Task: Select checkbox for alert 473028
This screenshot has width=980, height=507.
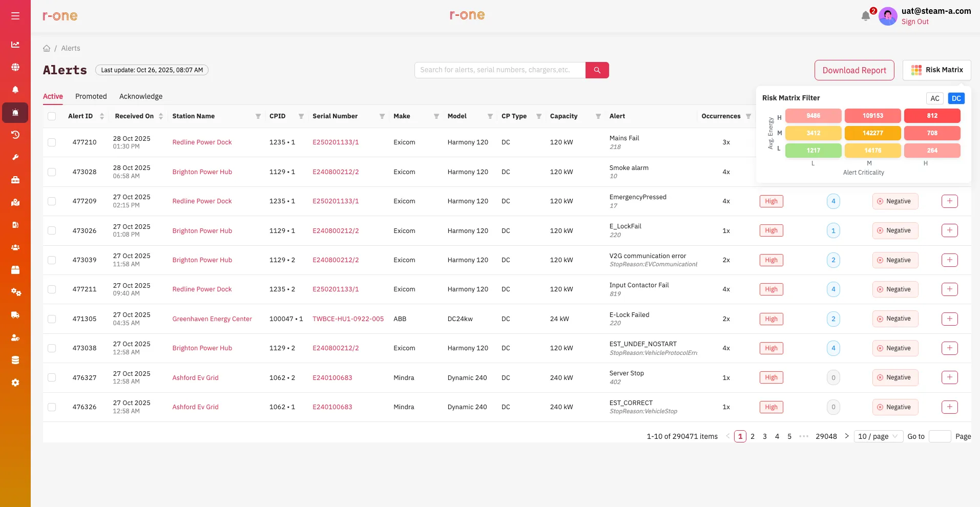Action: (52, 172)
